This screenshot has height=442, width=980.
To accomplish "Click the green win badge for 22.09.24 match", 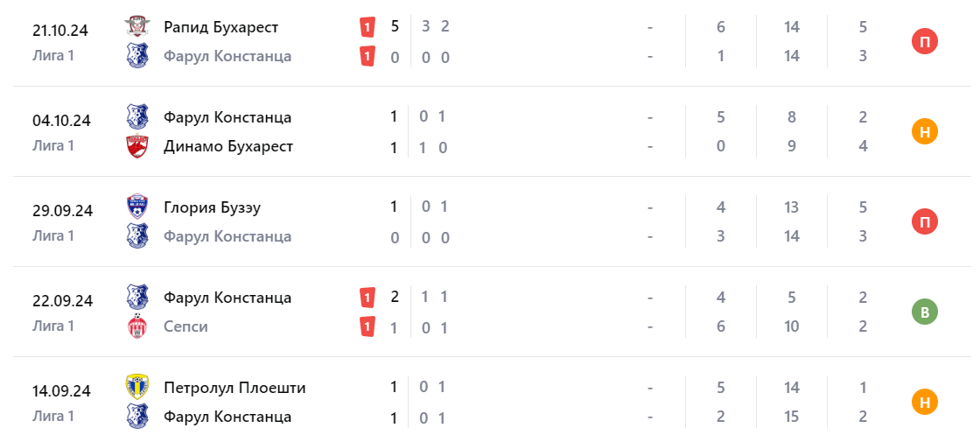I will coord(925,312).
